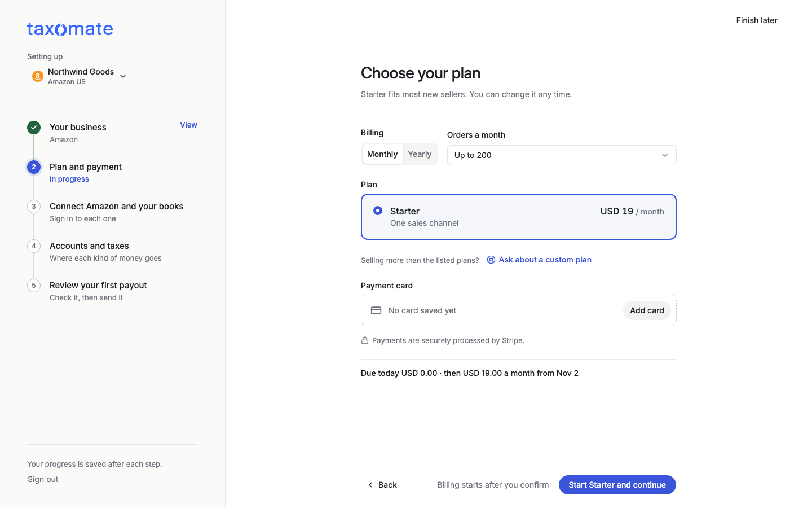Click the USD 19 / month price
This screenshot has width=812, height=508.
coord(632,211)
